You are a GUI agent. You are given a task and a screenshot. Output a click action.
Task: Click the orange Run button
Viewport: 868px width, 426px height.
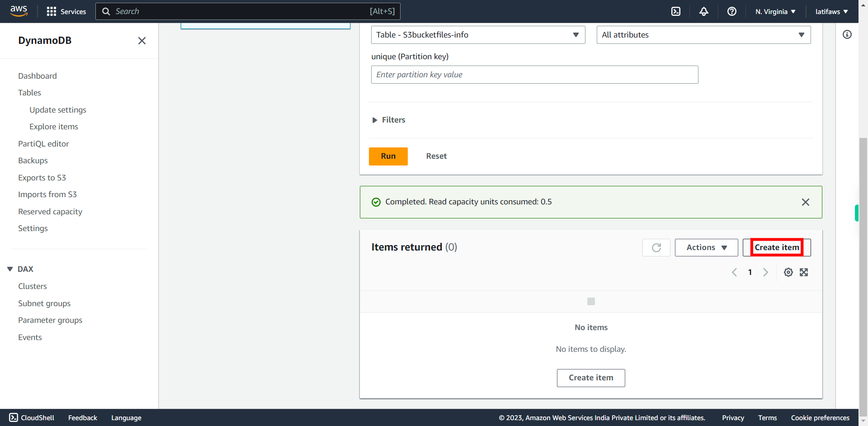pos(388,156)
